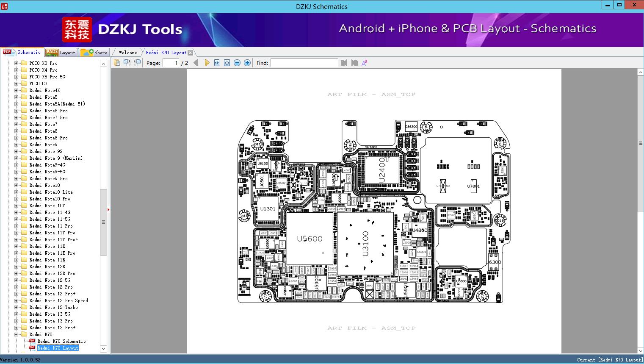644x364 pixels.
Task: Select Redmi K70 Schematic in the tree
Action: coord(61,341)
